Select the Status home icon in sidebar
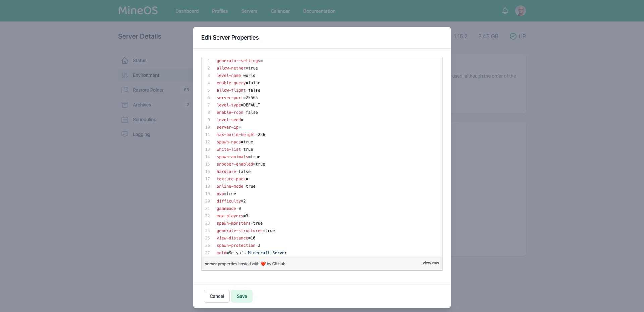 pyautogui.click(x=125, y=60)
